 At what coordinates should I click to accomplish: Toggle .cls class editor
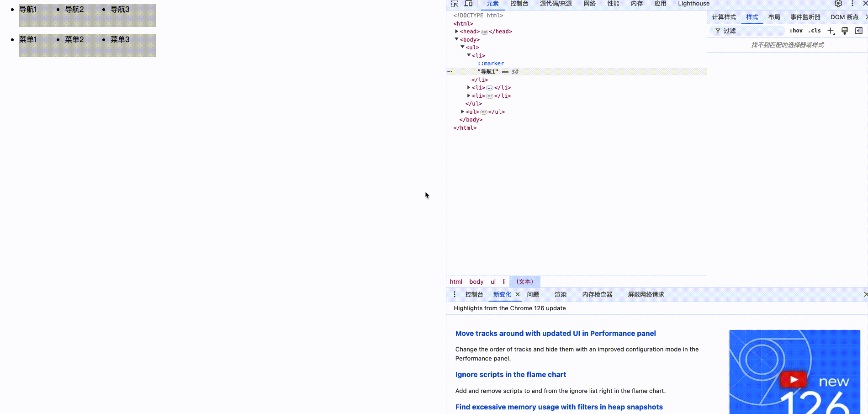(814, 31)
